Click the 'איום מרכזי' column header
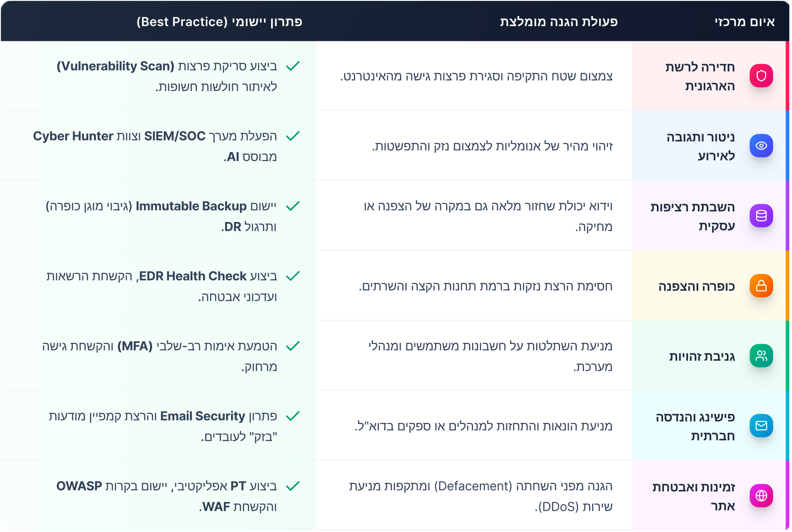 coord(744,22)
